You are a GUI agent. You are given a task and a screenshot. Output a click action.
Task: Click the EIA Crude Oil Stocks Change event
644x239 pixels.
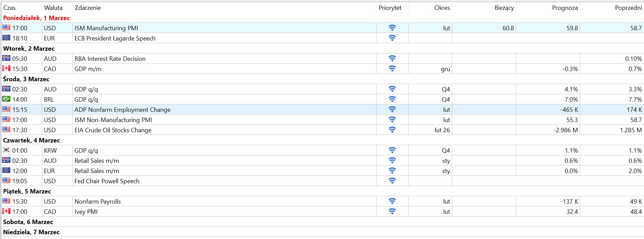point(113,130)
